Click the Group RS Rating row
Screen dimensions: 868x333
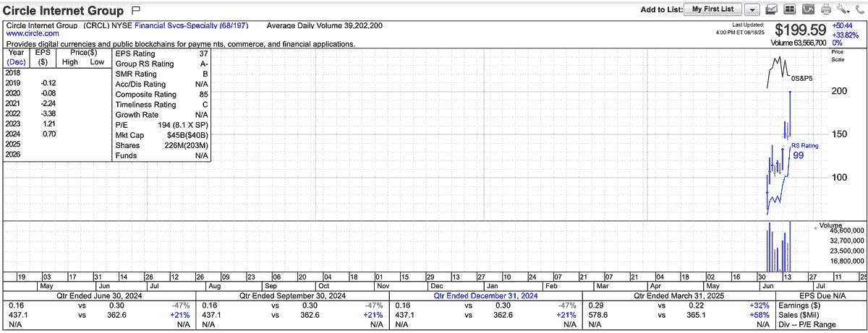161,64
